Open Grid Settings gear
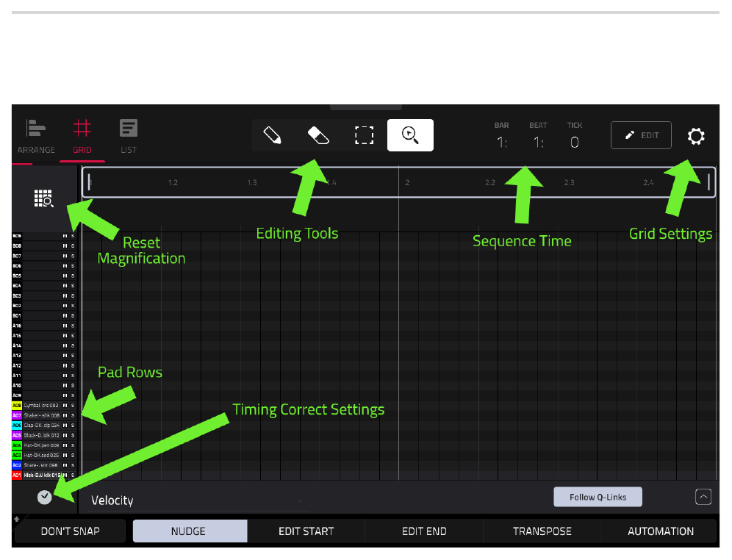732x560 pixels. click(695, 136)
